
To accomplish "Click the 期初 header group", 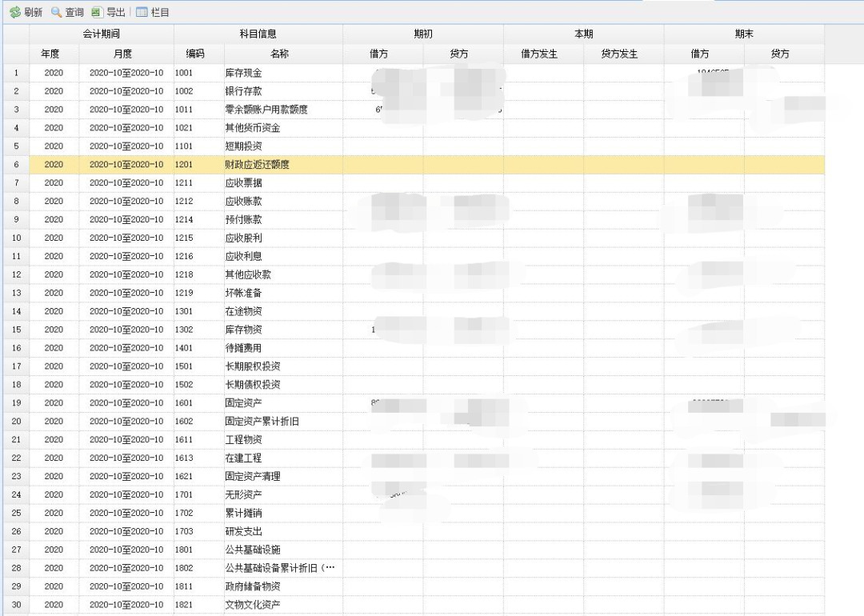I will [423, 34].
